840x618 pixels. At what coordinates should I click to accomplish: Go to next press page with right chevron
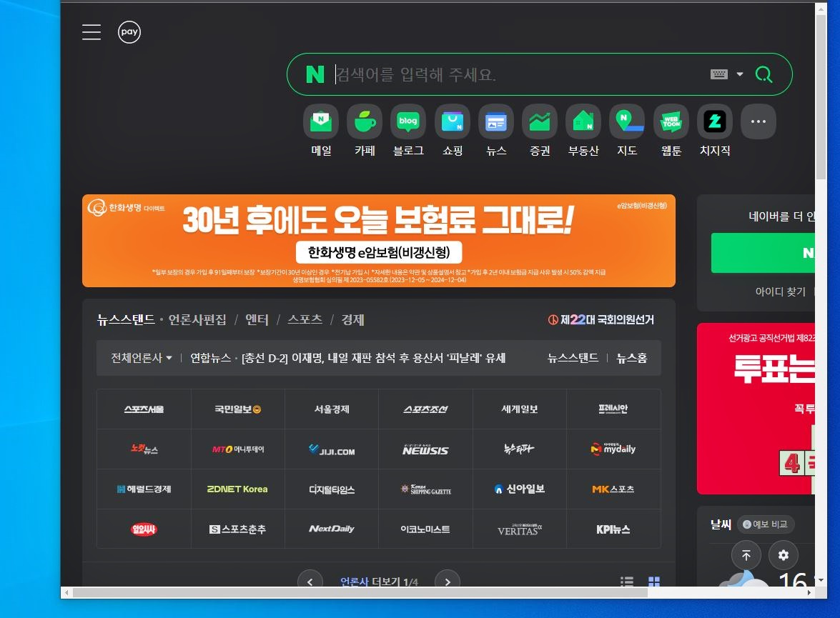click(448, 579)
